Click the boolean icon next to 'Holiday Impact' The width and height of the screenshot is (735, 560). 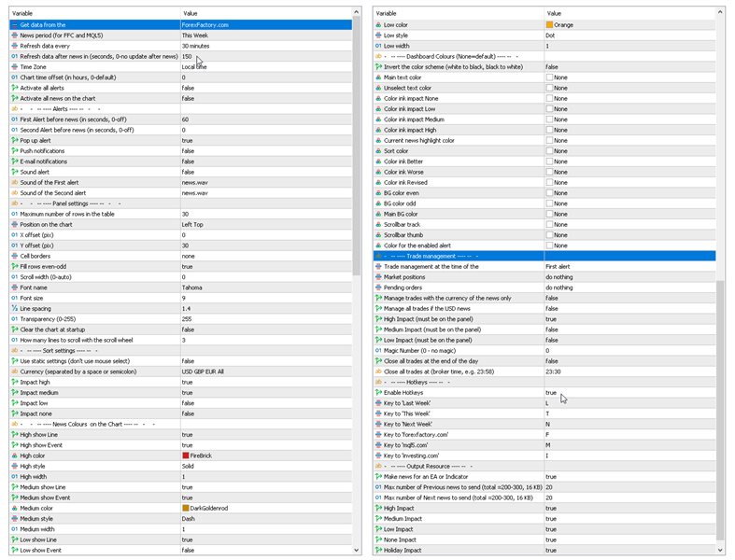[379, 550]
